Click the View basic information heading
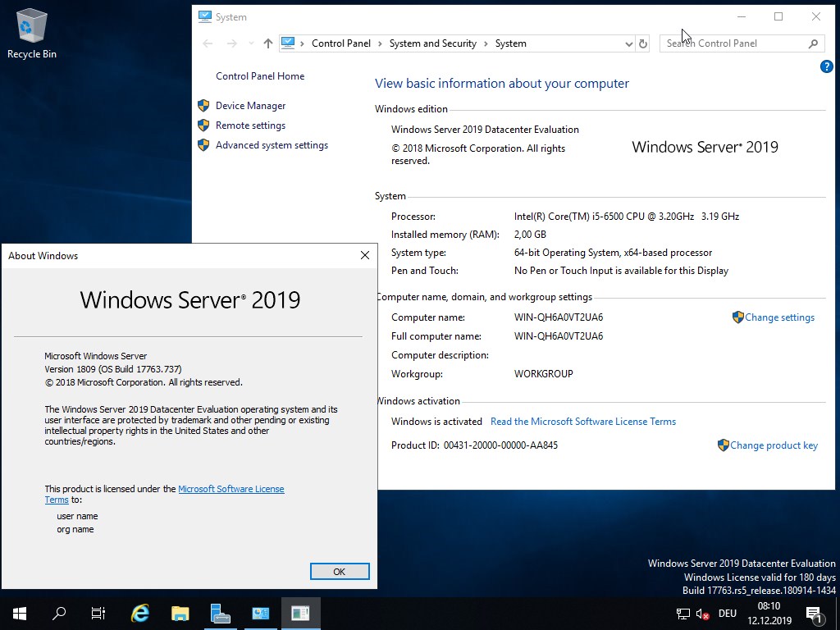This screenshot has height=630, width=840. (x=502, y=84)
